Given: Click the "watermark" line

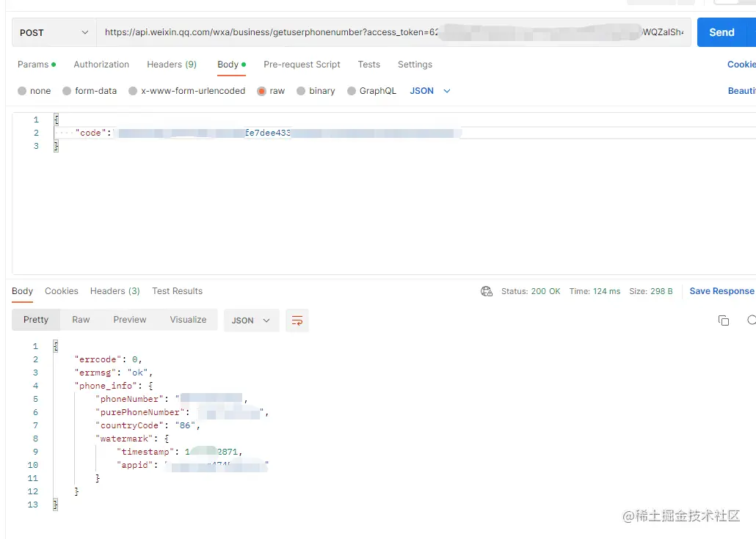Looking at the screenshot, I should coord(132,439).
